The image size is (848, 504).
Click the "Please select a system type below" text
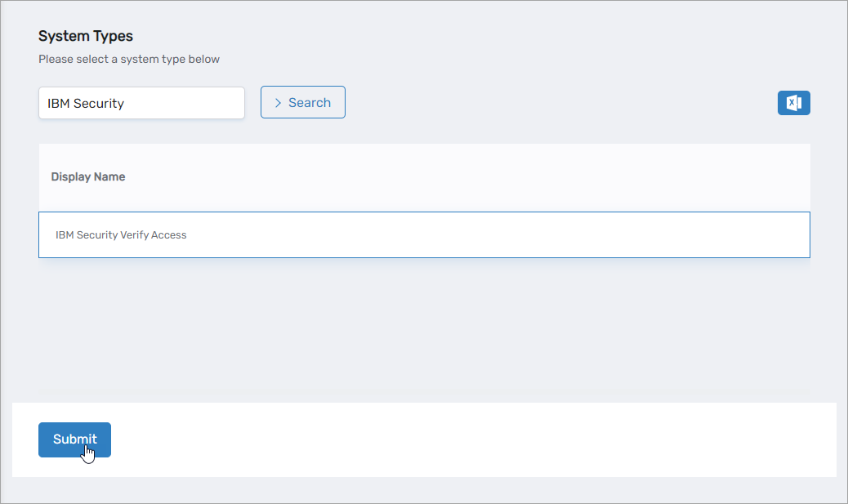pyautogui.click(x=129, y=59)
